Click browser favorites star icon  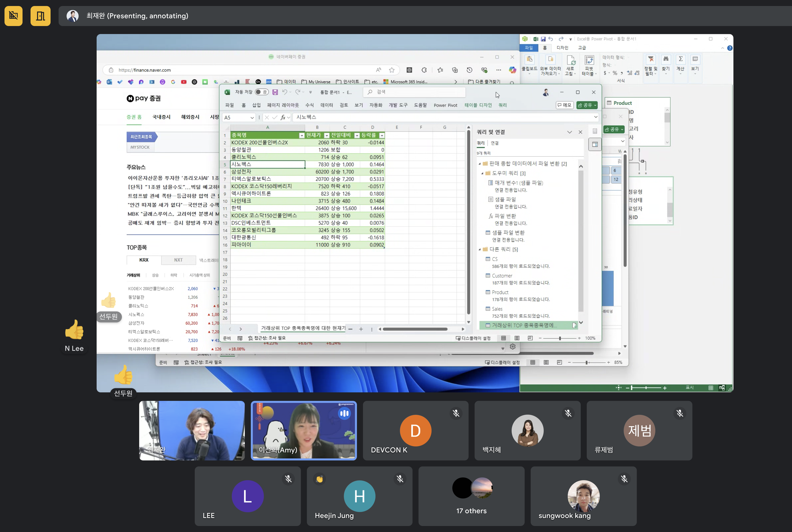(391, 70)
